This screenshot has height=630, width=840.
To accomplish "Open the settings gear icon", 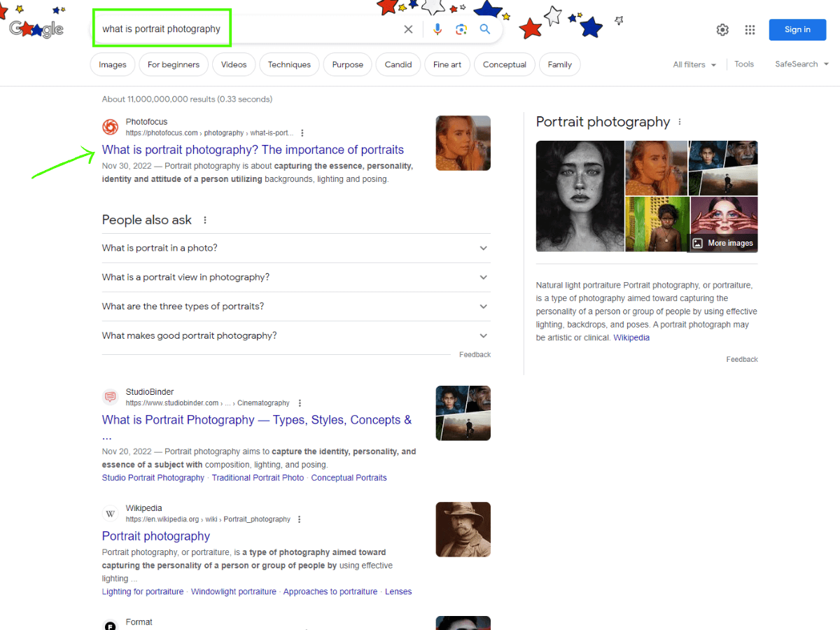I will coord(722,29).
